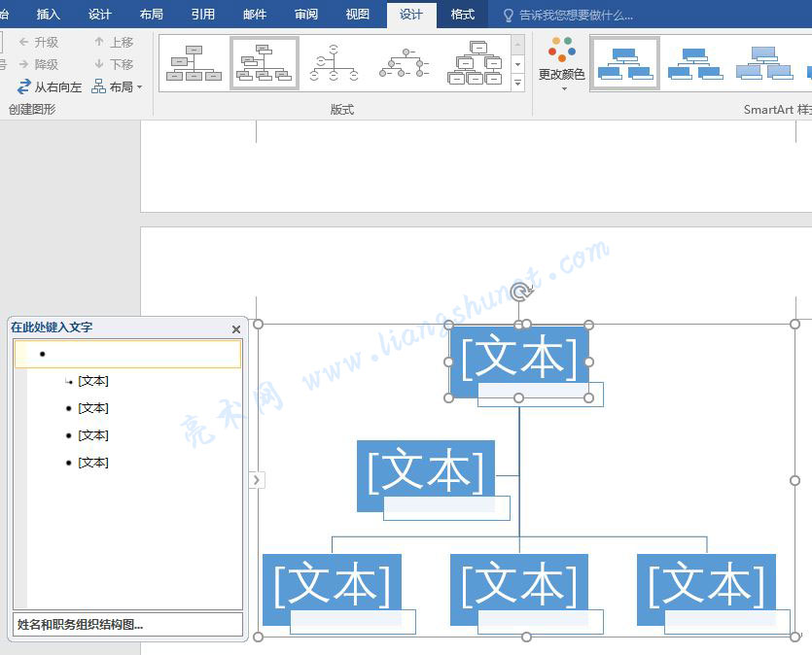This screenshot has width=812, height=655.
Task: Click the empty first bullet in text pane
Action: 127,354
